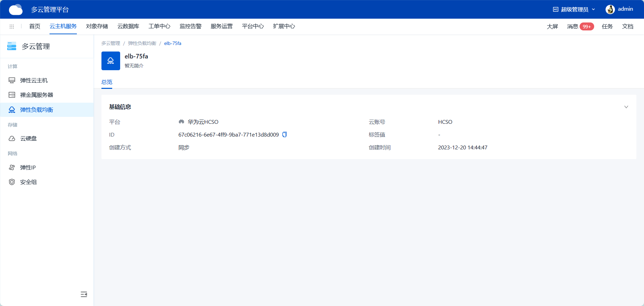Click the 同步 creation method value
This screenshot has width=644, height=306.
(x=184, y=147)
